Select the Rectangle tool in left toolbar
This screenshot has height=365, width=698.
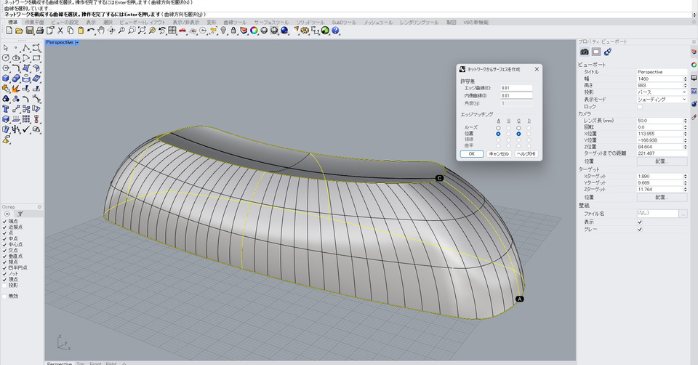tap(37, 58)
